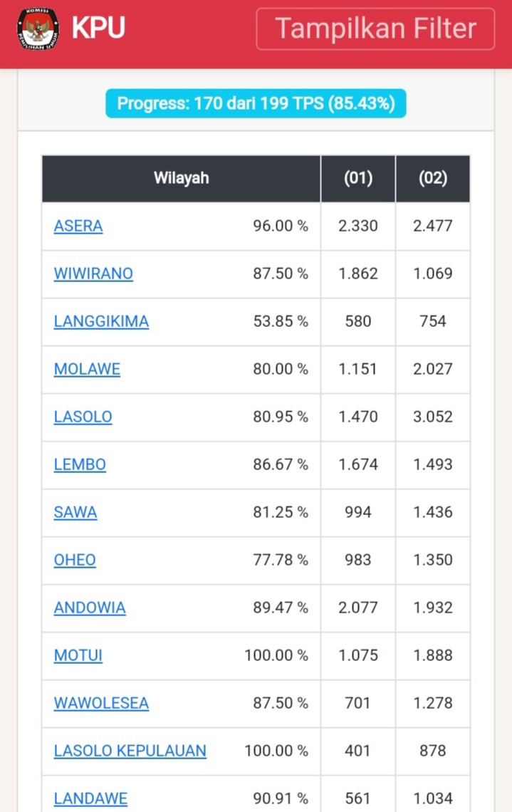Select the progress TPS badge
Viewport: 512px width, 812px height.
pos(256,103)
